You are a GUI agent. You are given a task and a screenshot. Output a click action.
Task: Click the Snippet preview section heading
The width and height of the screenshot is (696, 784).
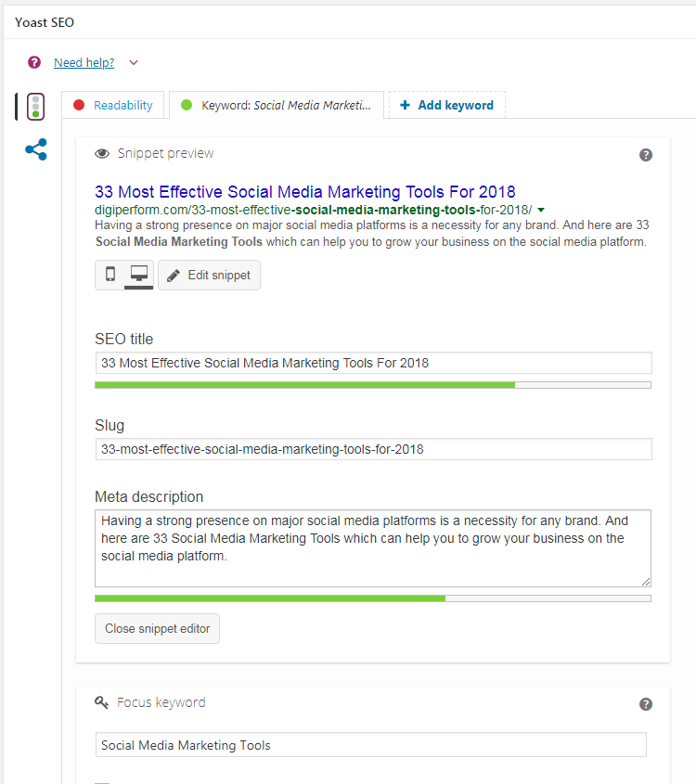165,153
